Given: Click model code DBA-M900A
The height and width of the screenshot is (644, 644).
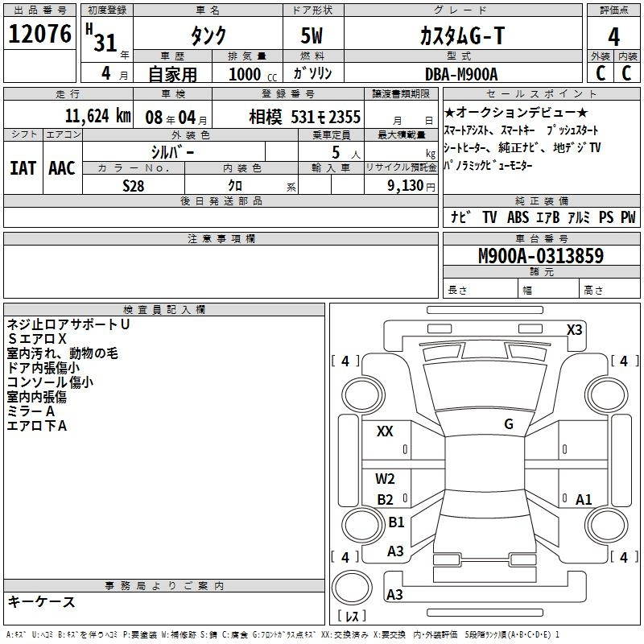Looking at the screenshot, I should 461,74.
